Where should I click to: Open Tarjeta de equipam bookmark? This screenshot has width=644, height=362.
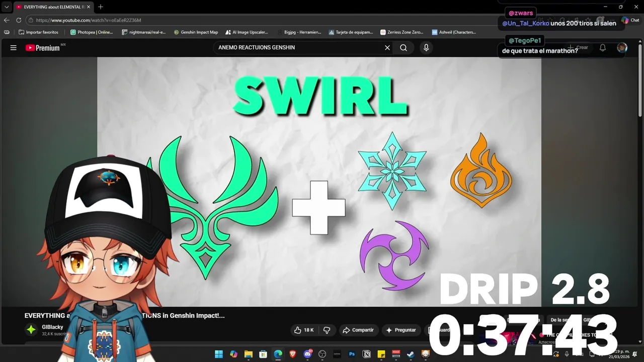[x=351, y=32]
